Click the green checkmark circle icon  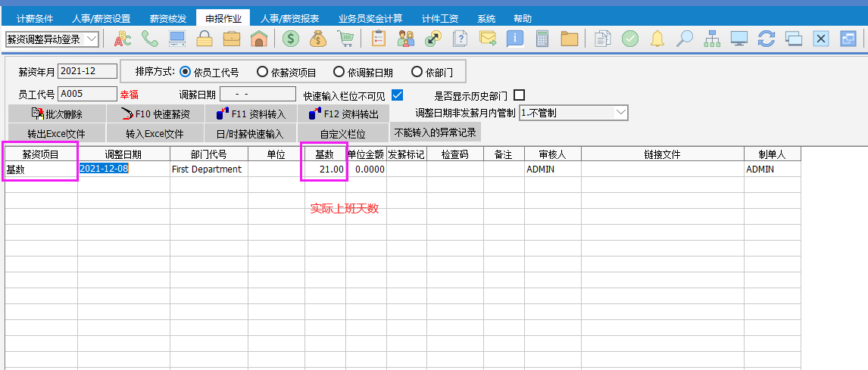(x=630, y=39)
